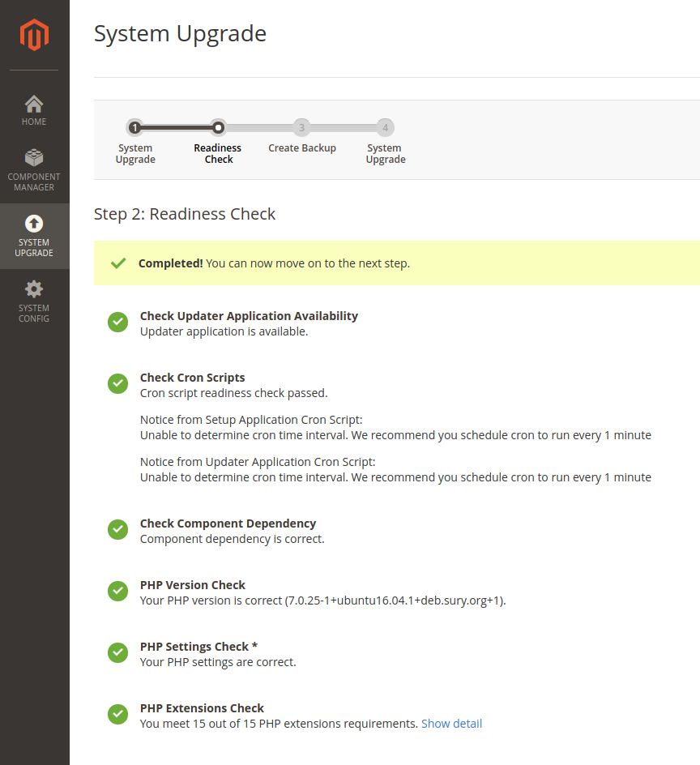Click 'Notice from Updater Application Cron Script' line
This screenshot has width=700, height=765.
point(258,462)
